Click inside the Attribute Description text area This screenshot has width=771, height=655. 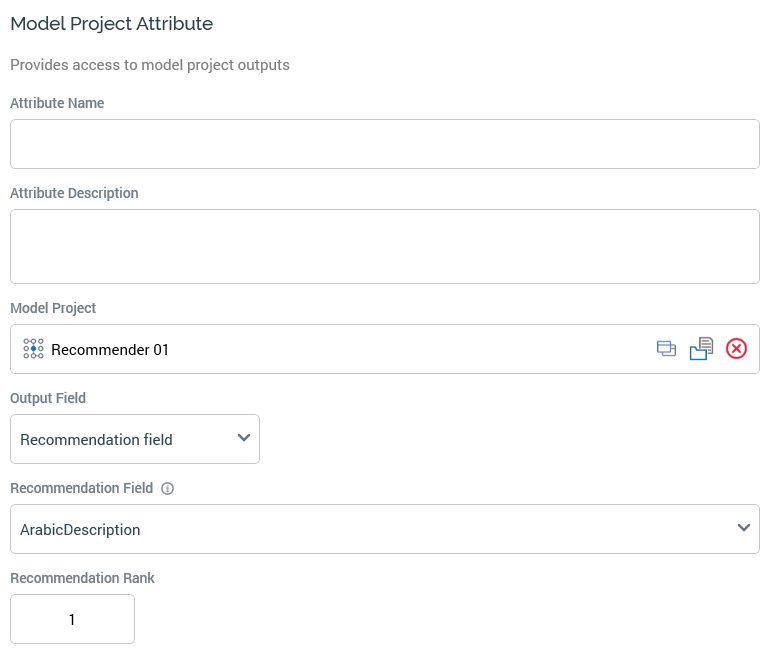click(x=385, y=246)
